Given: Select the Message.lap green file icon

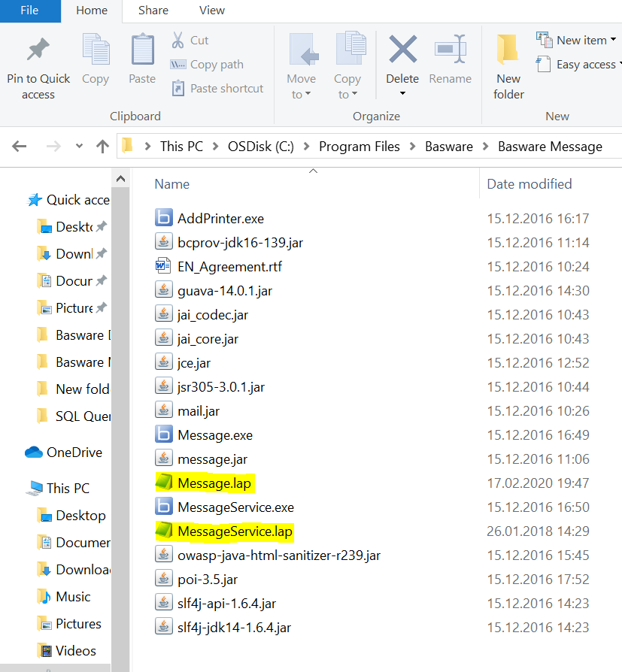Looking at the screenshot, I should (x=164, y=483).
